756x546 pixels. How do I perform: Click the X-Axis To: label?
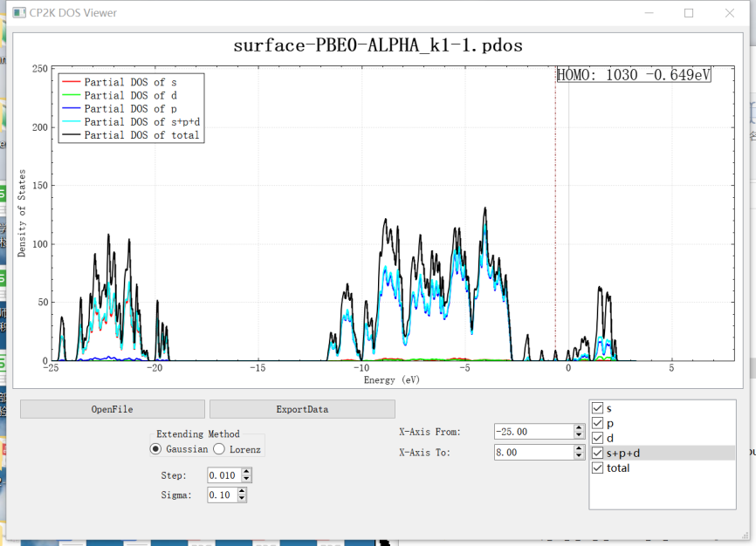click(424, 453)
